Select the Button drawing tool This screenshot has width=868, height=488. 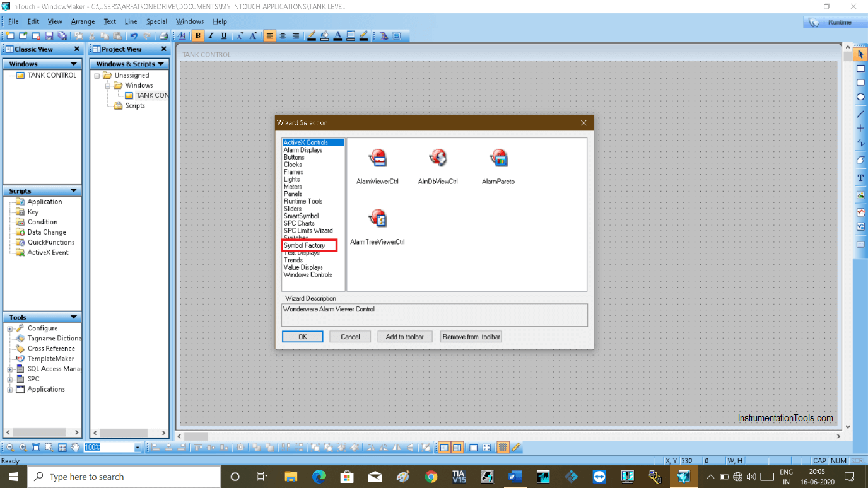tap(860, 244)
